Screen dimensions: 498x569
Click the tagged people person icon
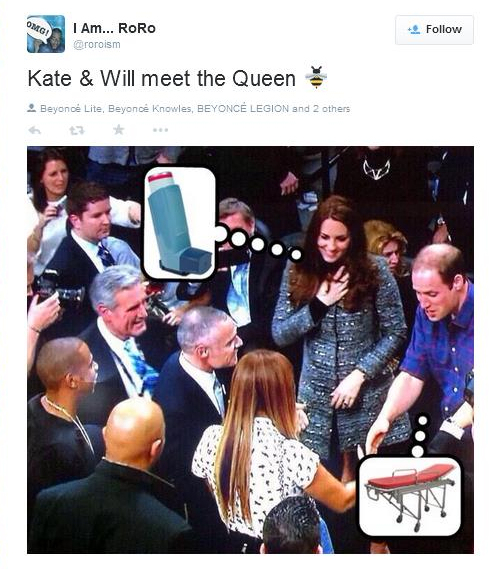click(x=32, y=108)
